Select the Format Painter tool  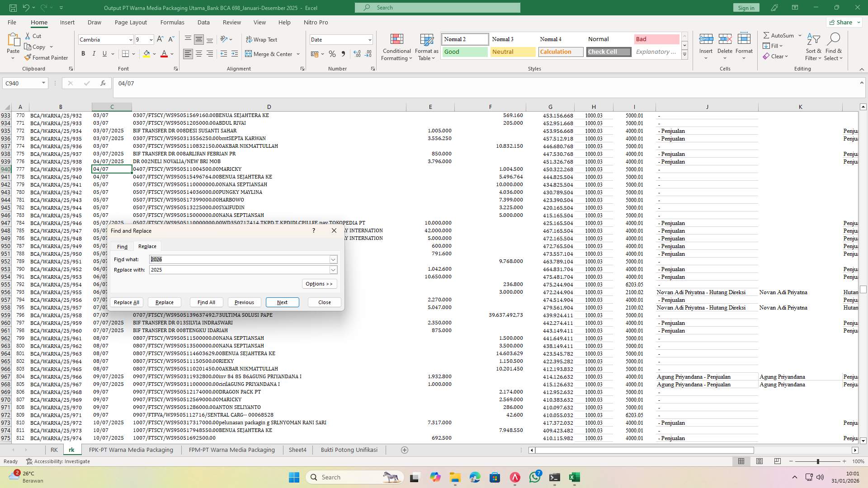click(x=47, y=57)
